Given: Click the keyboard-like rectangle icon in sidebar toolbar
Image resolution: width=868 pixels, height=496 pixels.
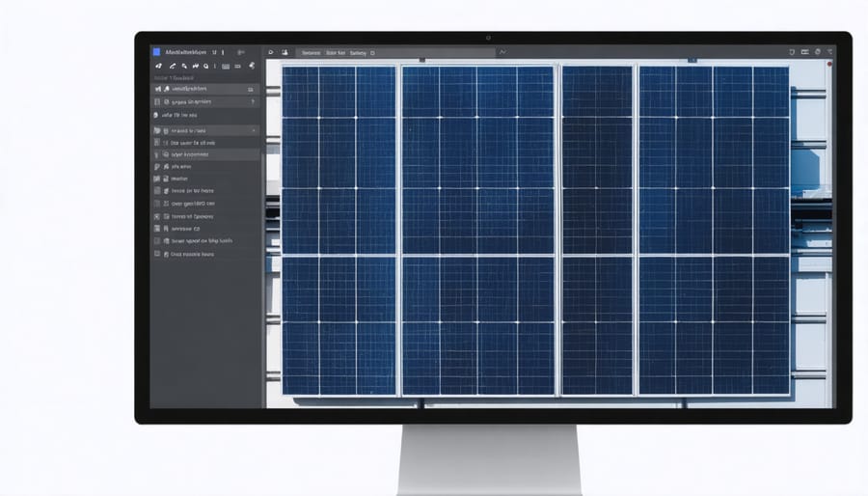Looking at the screenshot, I should point(226,67).
